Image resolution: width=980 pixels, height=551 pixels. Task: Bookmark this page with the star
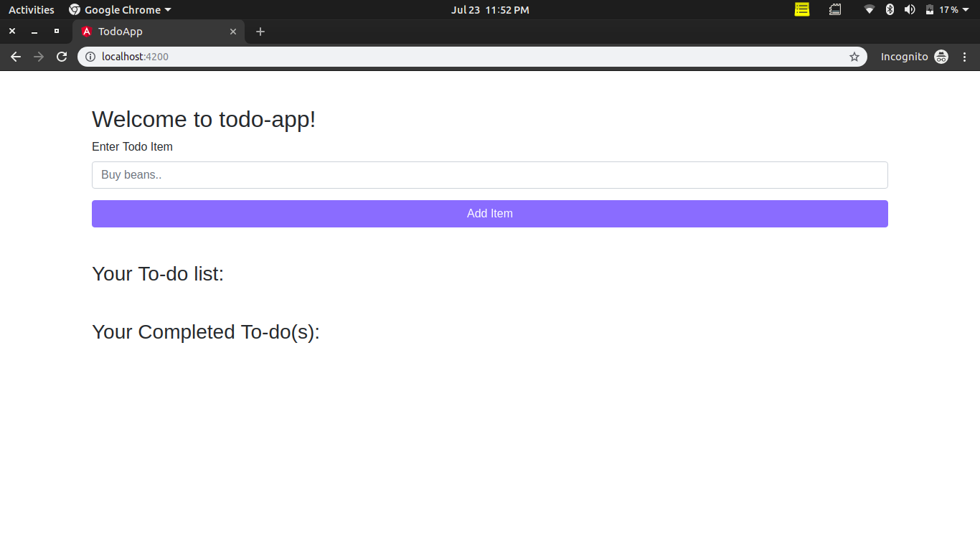pyautogui.click(x=854, y=57)
